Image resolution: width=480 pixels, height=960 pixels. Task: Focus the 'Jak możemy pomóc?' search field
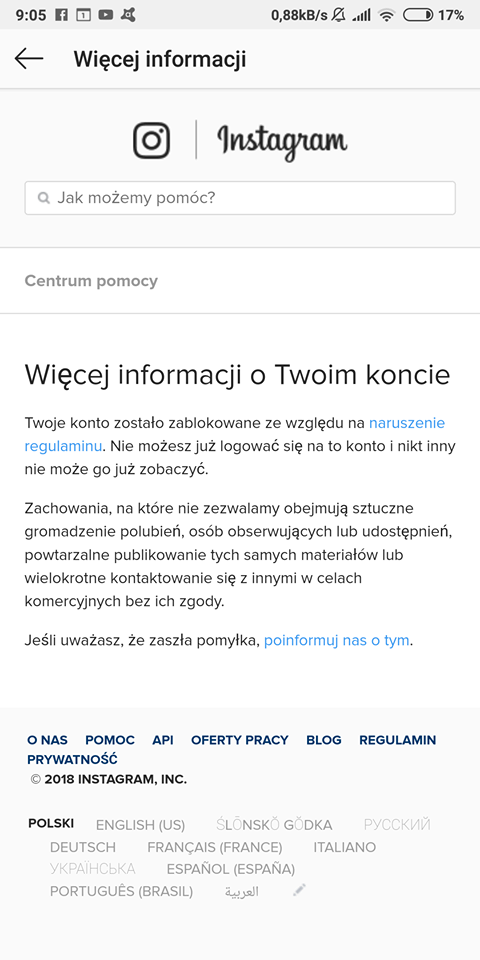pos(240,198)
